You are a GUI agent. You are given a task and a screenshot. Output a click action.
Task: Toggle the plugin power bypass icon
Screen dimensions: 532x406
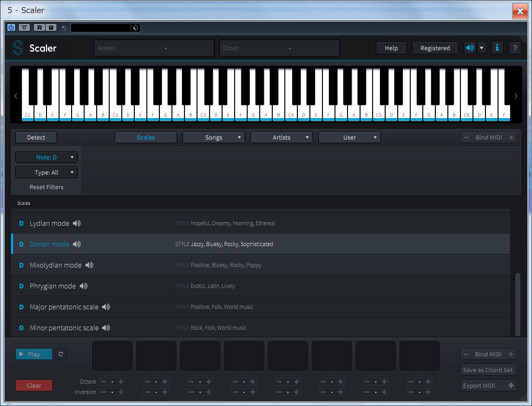(x=11, y=28)
